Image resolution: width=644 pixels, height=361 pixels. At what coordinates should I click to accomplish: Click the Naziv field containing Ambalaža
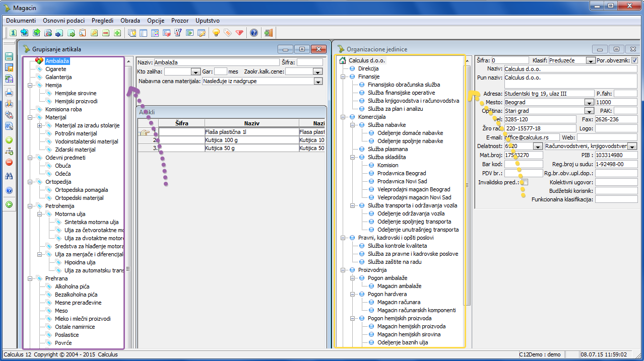(216, 62)
